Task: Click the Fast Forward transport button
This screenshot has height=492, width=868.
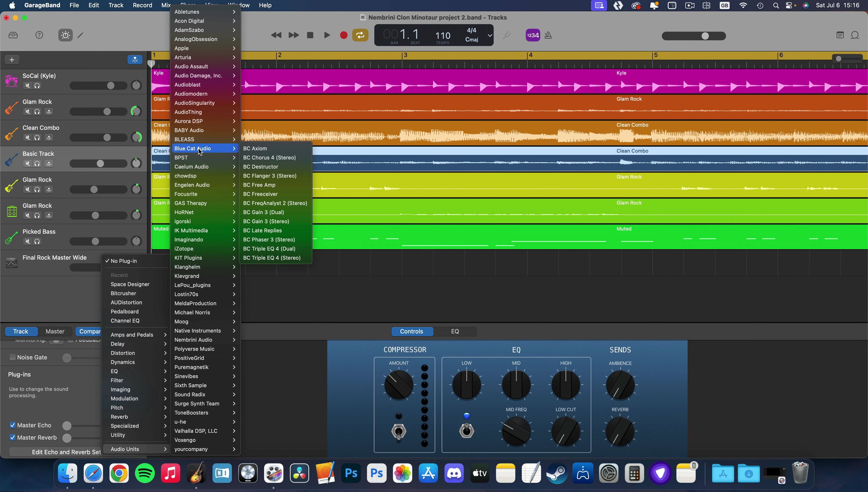Action: 293,35
